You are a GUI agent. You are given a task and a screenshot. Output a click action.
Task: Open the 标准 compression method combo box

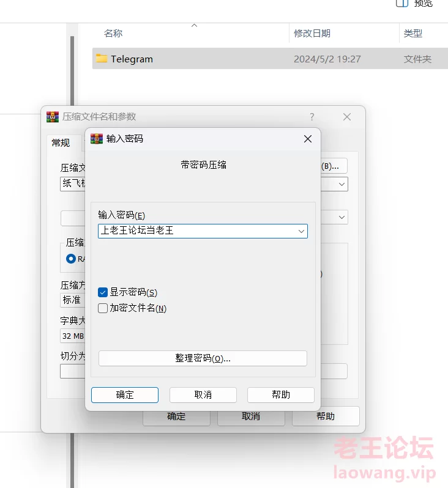pos(73,300)
